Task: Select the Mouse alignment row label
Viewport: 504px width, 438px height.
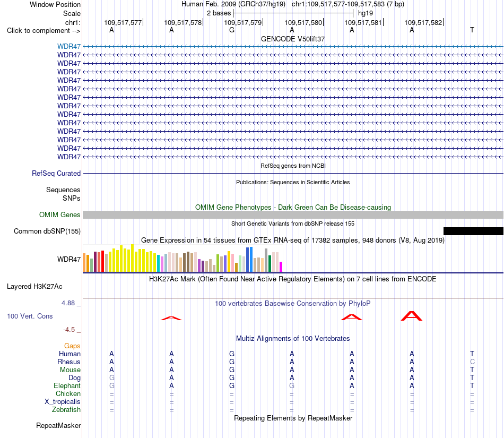Action: [70, 370]
